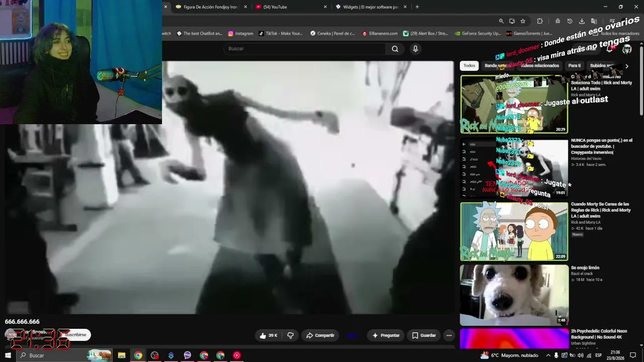Open 'NUNCA pongas un punto(.)' video title
Image resolution: width=644 pixels, height=362 pixels.
click(602, 146)
